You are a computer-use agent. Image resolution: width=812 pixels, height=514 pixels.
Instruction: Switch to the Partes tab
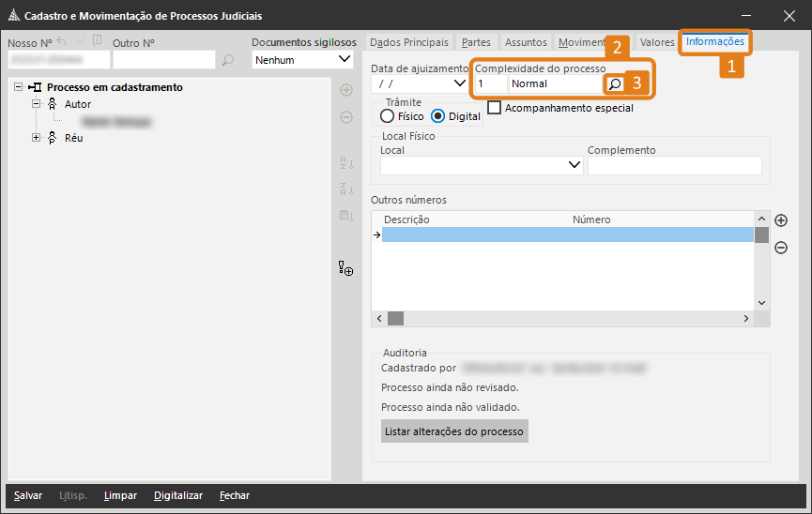476,42
